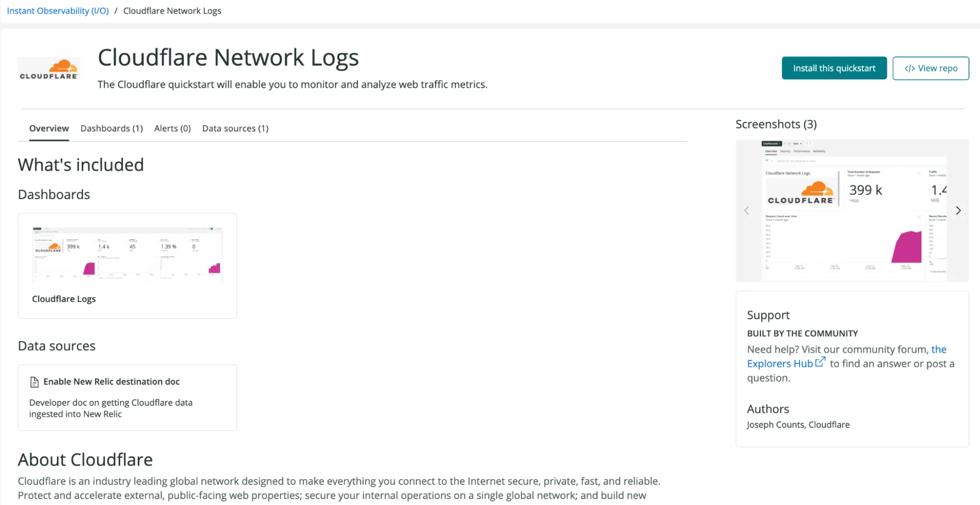This screenshot has height=505, width=980.
Task: Click the code icon inside the View repo button
Action: point(910,68)
